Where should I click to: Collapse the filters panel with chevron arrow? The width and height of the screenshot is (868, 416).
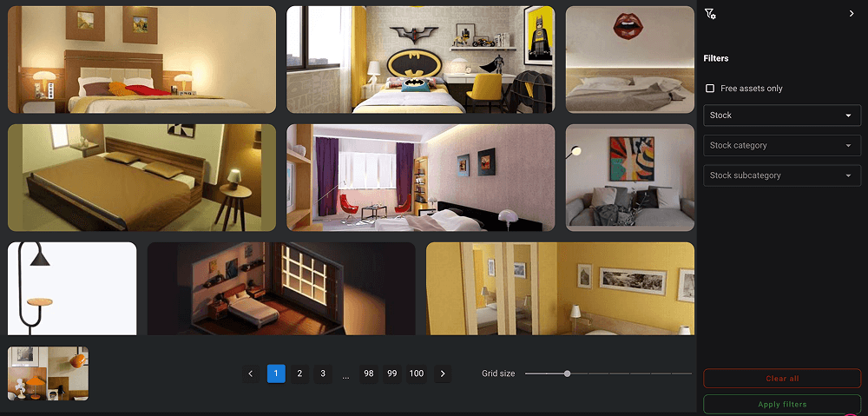(851, 14)
